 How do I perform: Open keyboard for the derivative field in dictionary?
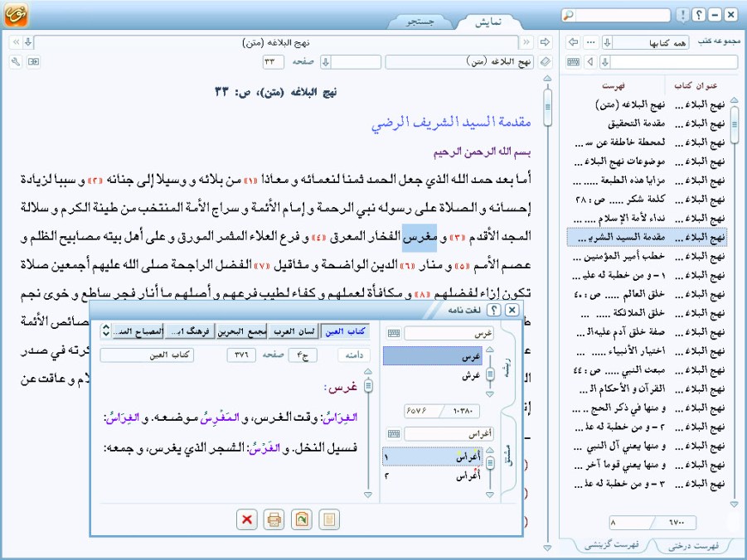[394, 434]
